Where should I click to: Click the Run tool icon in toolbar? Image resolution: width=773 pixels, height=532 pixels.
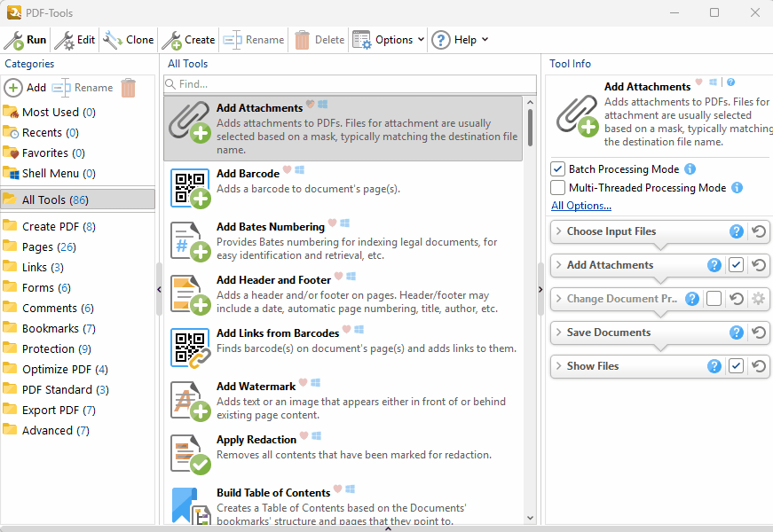click(14, 40)
